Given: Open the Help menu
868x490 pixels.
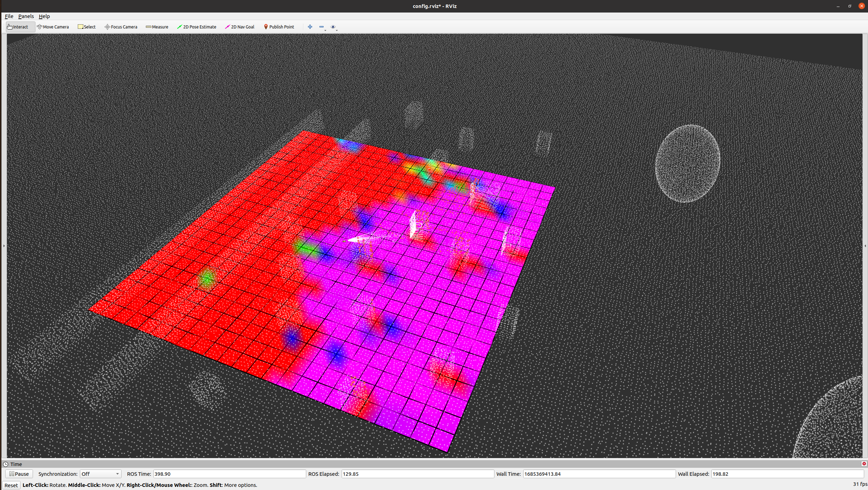Looking at the screenshot, I should coord(44,16).
